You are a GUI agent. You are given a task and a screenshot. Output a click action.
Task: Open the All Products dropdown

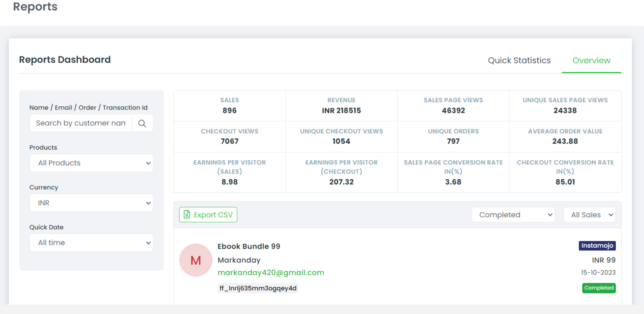pyautogui.click(x=91, y=163)
